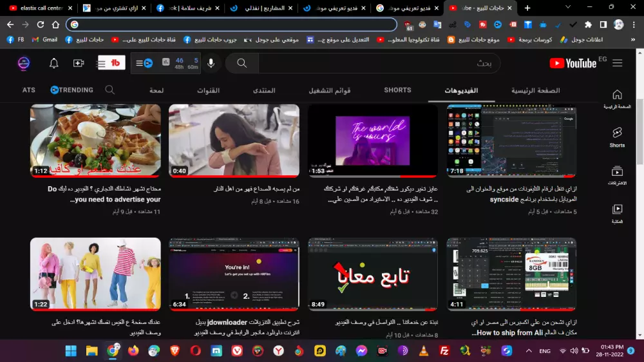This screenshot has height=362, width=644.
Task: Launch File Explorer from the taskbar
Action: [x=91, y=350]
